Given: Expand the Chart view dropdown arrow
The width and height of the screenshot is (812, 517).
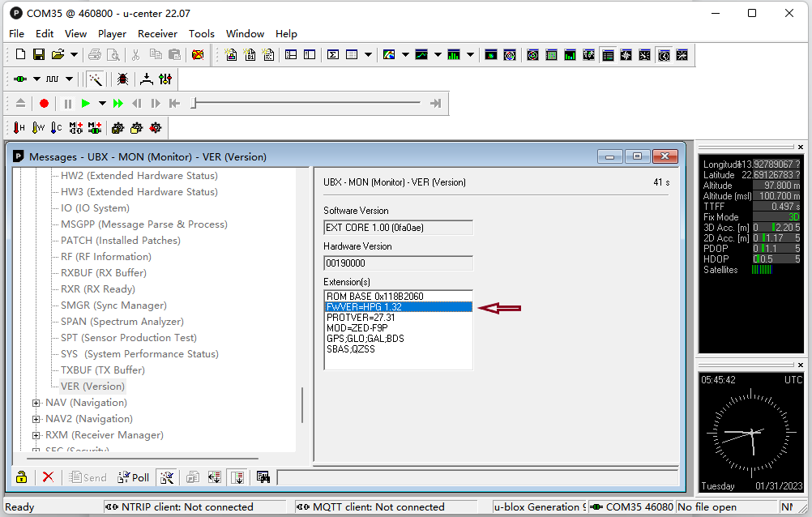Looking at the screenshot, I should click(438, 54).
